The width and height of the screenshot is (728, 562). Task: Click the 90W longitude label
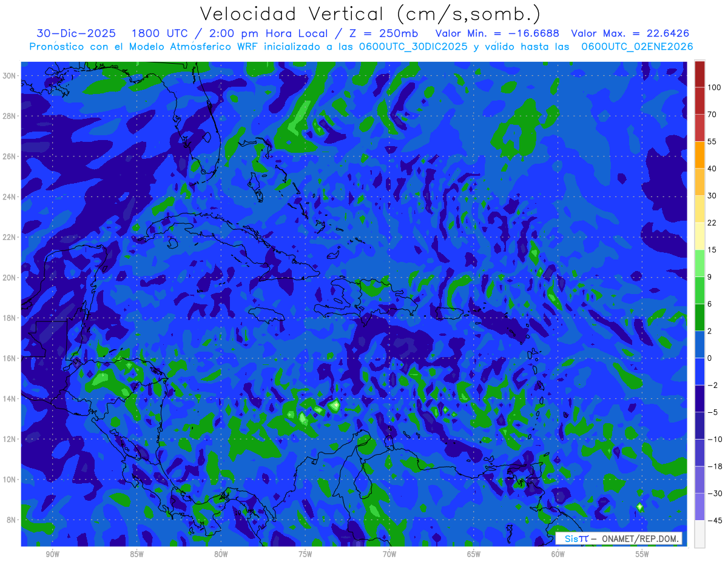[52, 554]
